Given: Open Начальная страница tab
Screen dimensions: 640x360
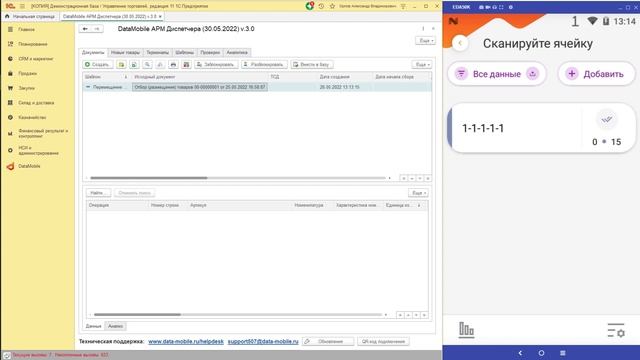Looking at the screenshot, I should click(x=30, y=16).
